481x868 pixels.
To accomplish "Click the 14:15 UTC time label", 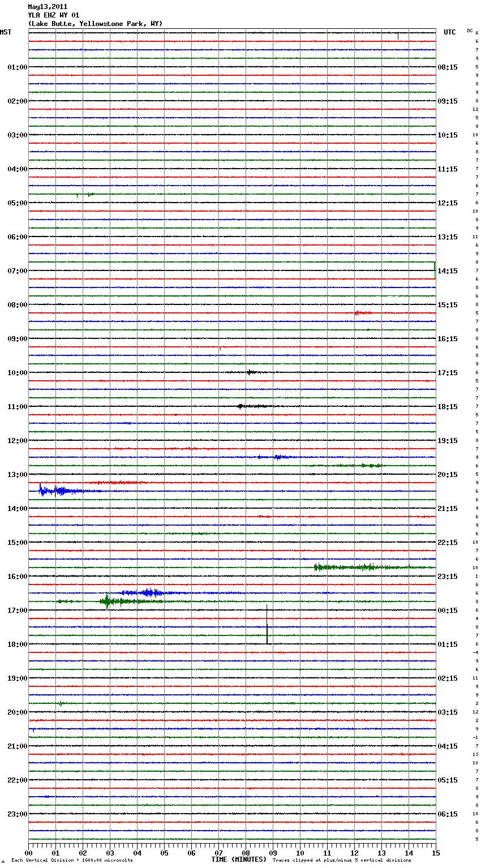I will point(448,271).
